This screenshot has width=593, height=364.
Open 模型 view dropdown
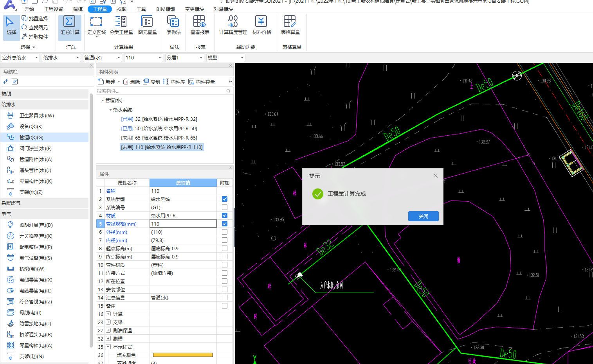(226, 57)
